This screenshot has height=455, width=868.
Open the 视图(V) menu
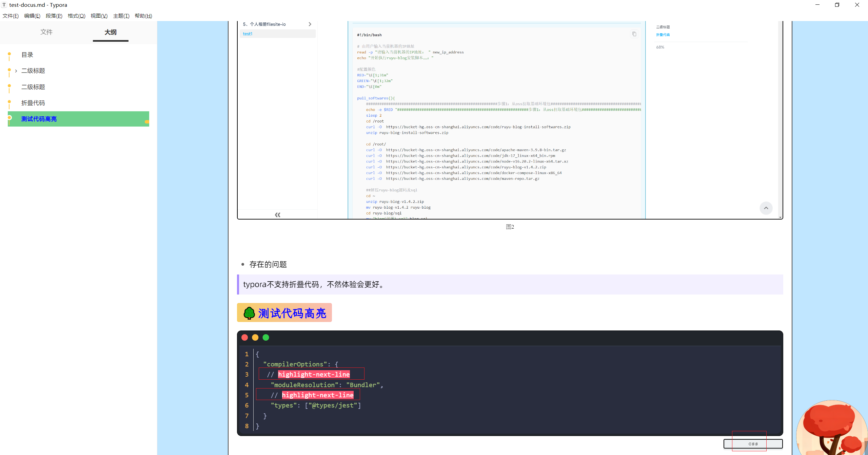pos(99,16)
